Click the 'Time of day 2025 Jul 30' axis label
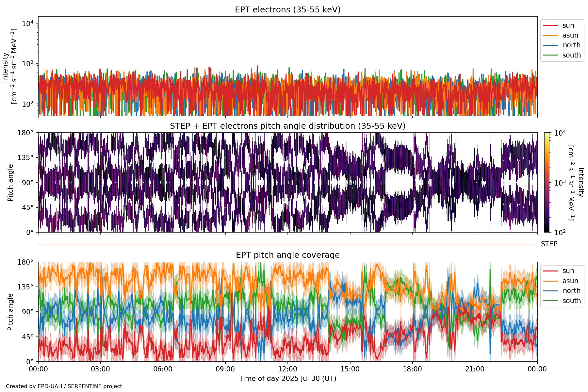 (287, 379)
